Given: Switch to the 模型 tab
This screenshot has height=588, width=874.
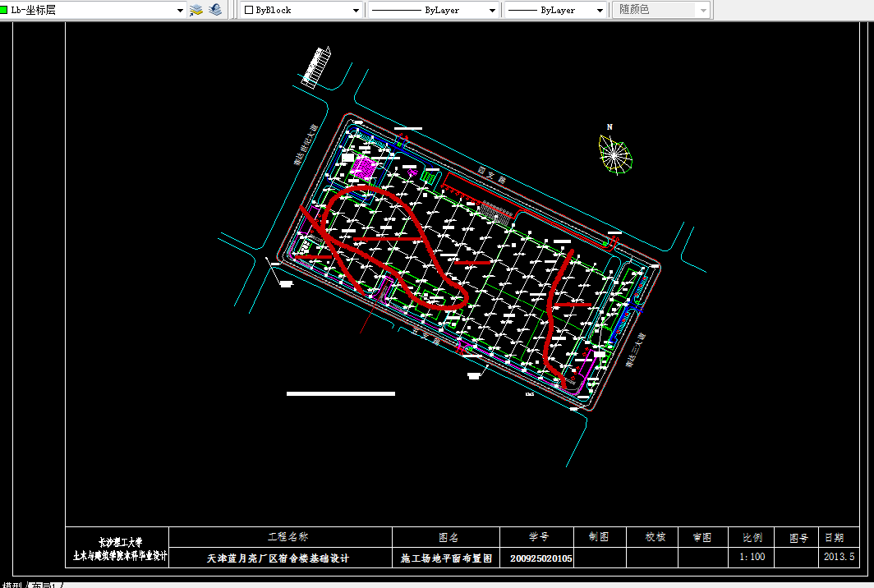Looking at the screenshot, I should coord(11,586).
